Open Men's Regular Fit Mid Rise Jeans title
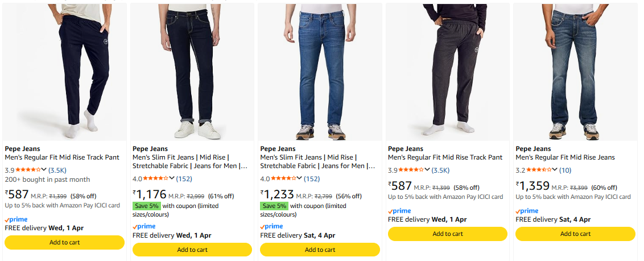 point(565,157)
